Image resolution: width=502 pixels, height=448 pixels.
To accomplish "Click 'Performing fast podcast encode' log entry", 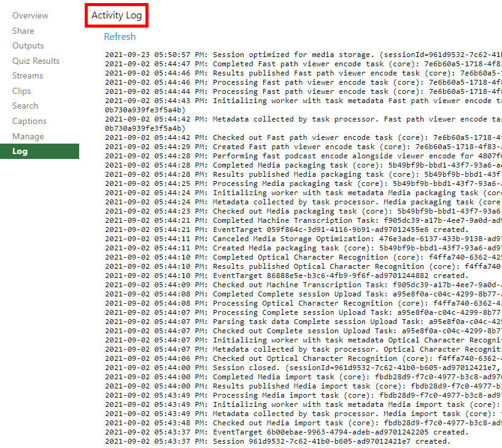I will tap(303, 156).
